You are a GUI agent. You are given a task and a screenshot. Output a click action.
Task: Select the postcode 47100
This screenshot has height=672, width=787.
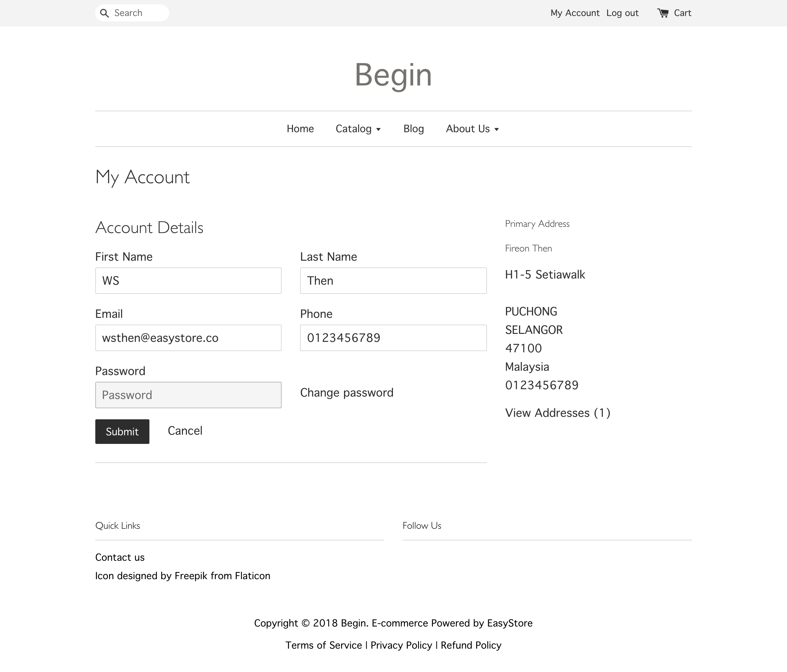point(524,348)
